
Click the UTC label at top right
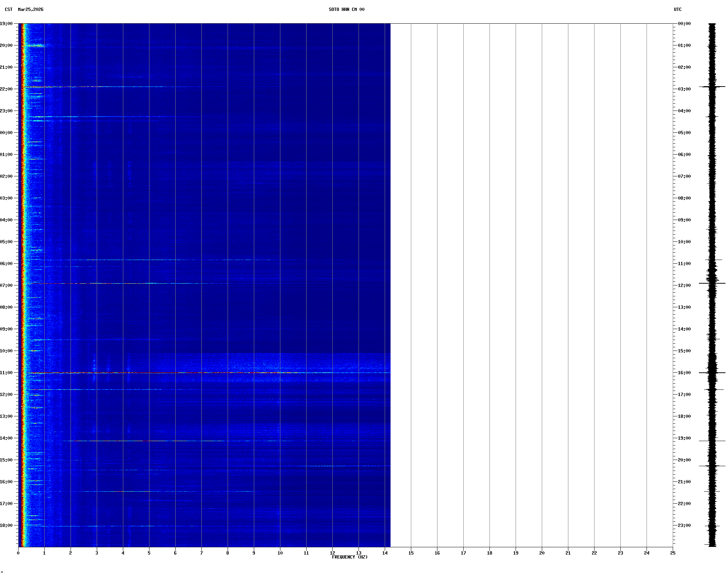point(677,9)
